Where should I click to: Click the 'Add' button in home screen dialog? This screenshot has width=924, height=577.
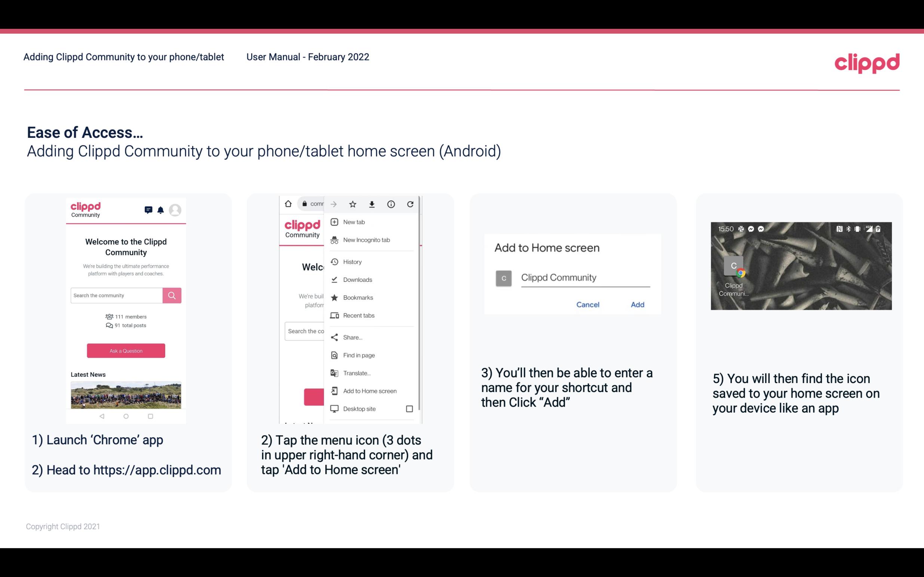(637, 304)
